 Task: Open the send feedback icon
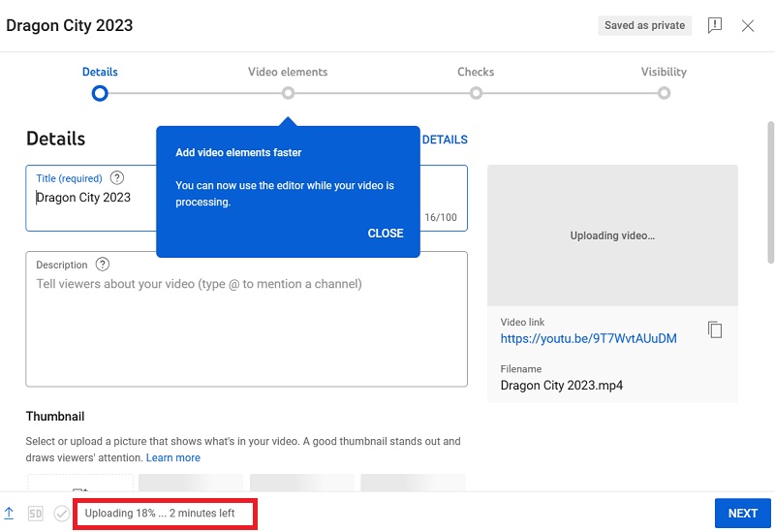pos(715,25)
